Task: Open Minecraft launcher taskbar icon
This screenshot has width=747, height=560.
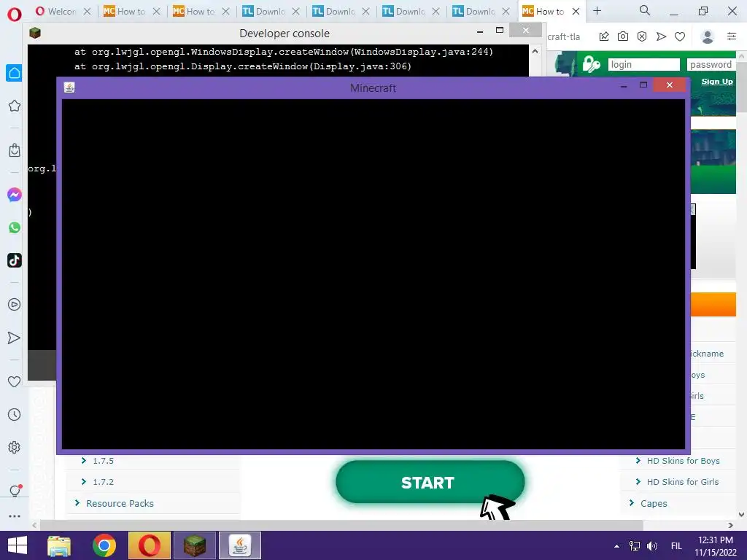Action: point(194,545)
